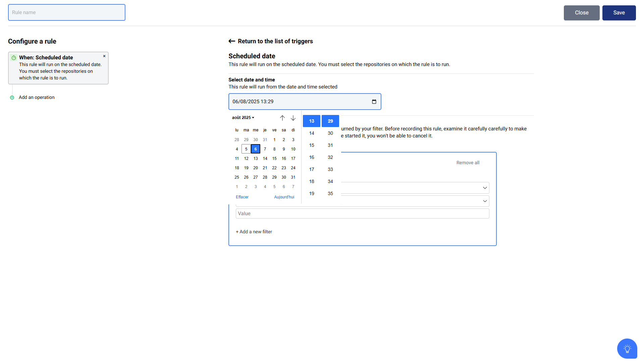Expand the août 2025 month selector

[x=243, y=118]
